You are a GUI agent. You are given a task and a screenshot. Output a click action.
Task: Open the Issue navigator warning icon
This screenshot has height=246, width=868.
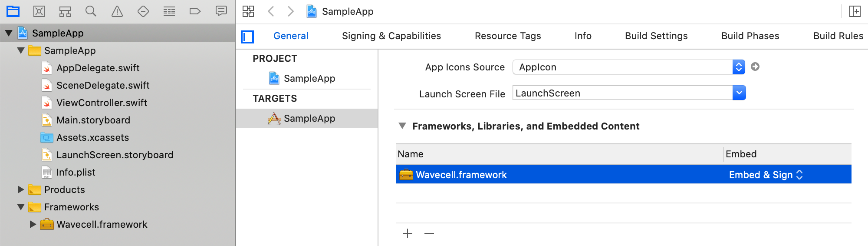117,11
